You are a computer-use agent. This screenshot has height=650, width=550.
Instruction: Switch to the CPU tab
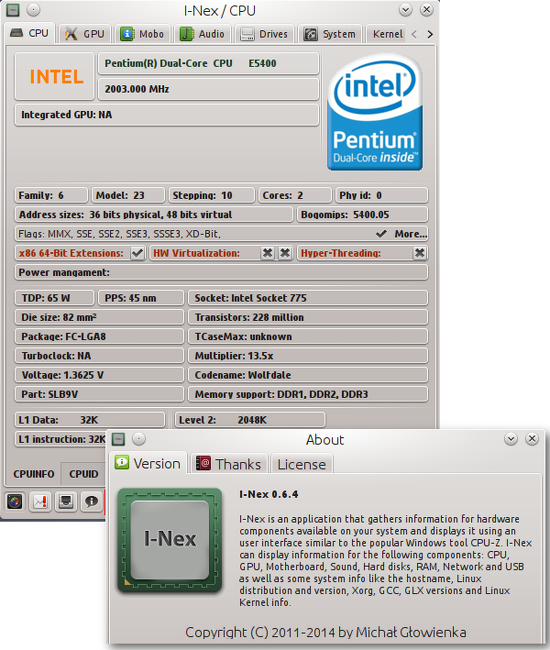pos(29,33)
